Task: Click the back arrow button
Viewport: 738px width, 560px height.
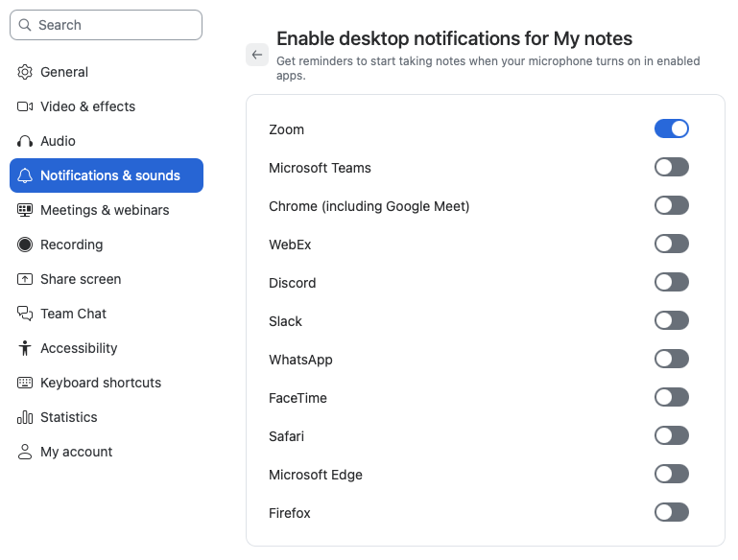Action: pos(257,55)
